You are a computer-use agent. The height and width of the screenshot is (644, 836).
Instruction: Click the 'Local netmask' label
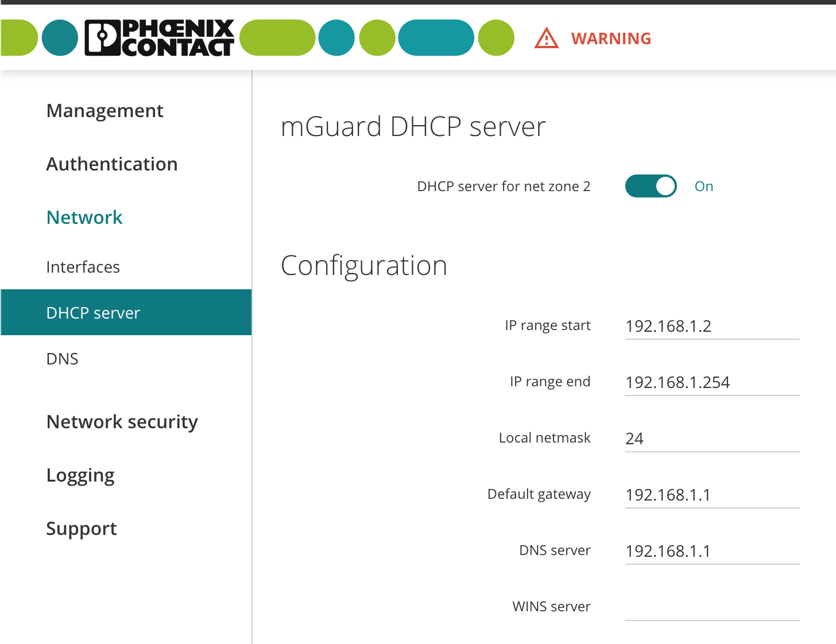point(545,438)
